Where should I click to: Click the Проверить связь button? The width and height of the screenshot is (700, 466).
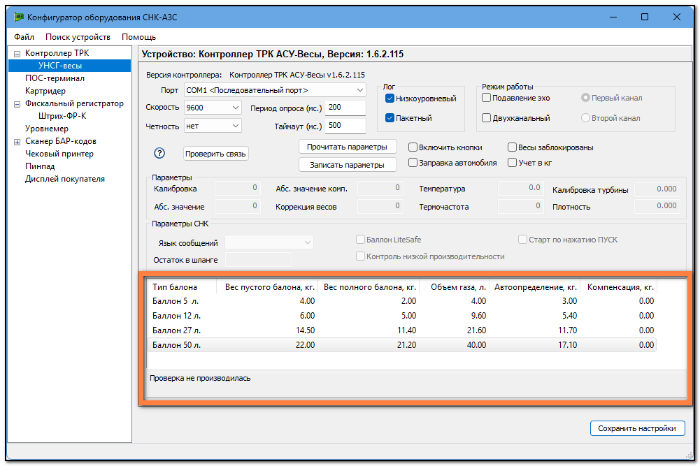pyautogui.click(x=216, y=154)
